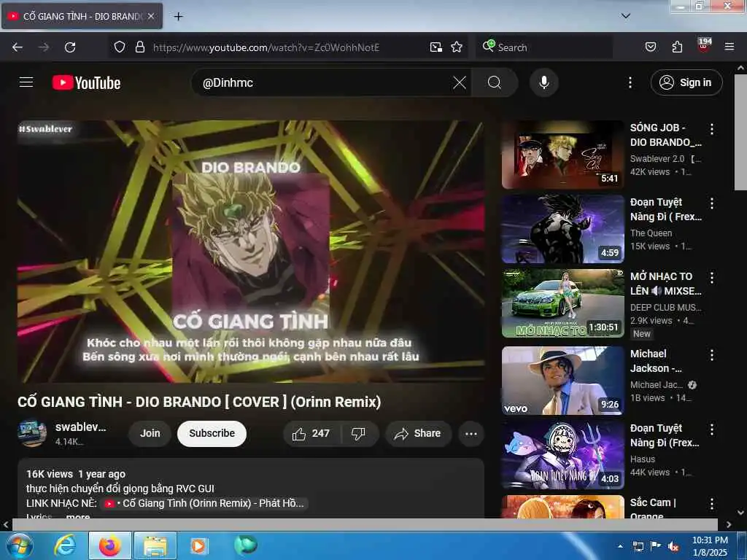
Task: Click scroll right arrow on horizontal scrollbar
Action: pos(729,524)
